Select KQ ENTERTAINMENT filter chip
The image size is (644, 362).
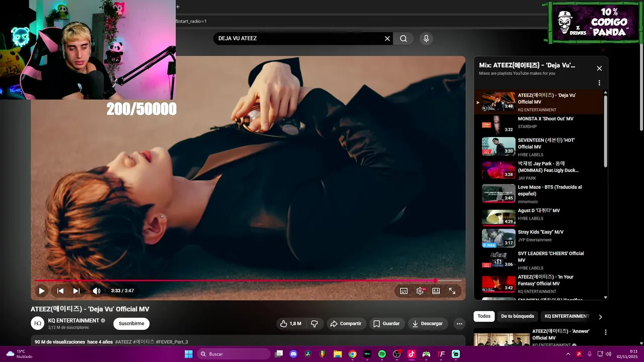567,316
